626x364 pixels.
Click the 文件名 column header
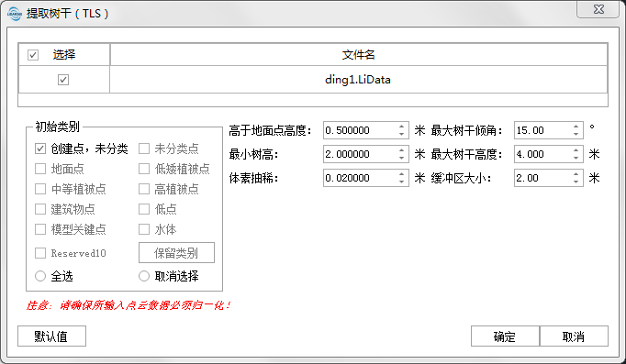coord(359,55)
